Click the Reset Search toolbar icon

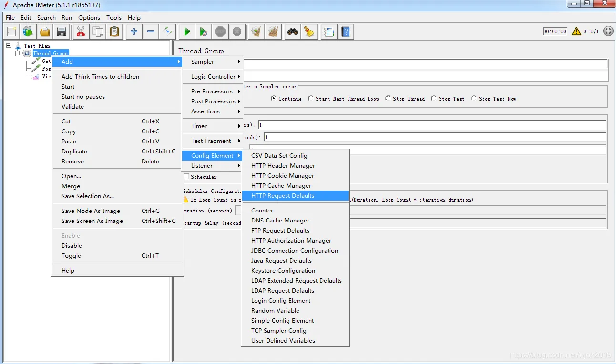click(x=309, y=32)
